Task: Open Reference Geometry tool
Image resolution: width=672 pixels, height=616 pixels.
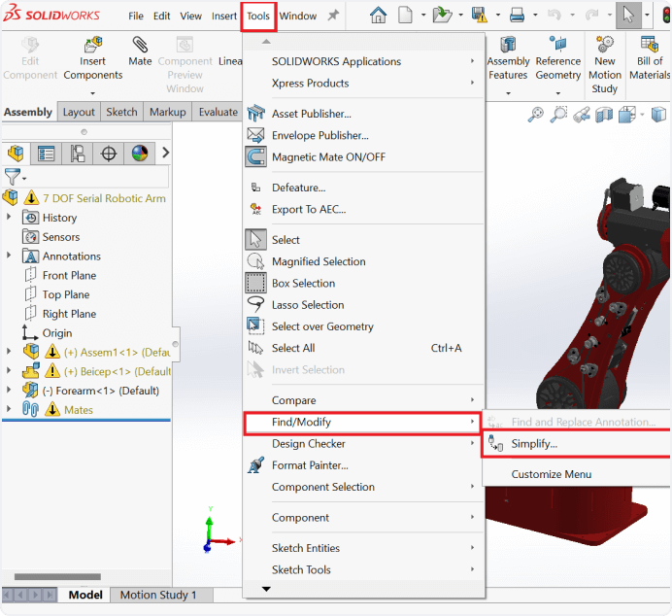Action: click(558, 59)
